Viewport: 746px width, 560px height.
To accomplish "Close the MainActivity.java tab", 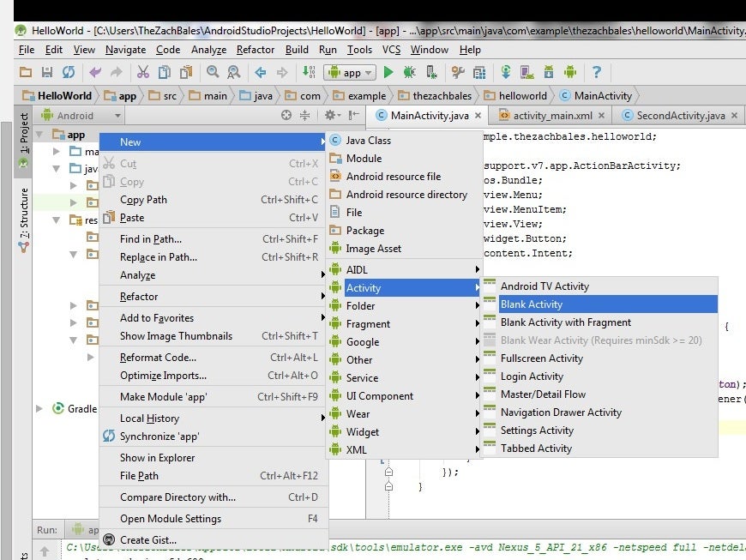I will click(478, 116).
